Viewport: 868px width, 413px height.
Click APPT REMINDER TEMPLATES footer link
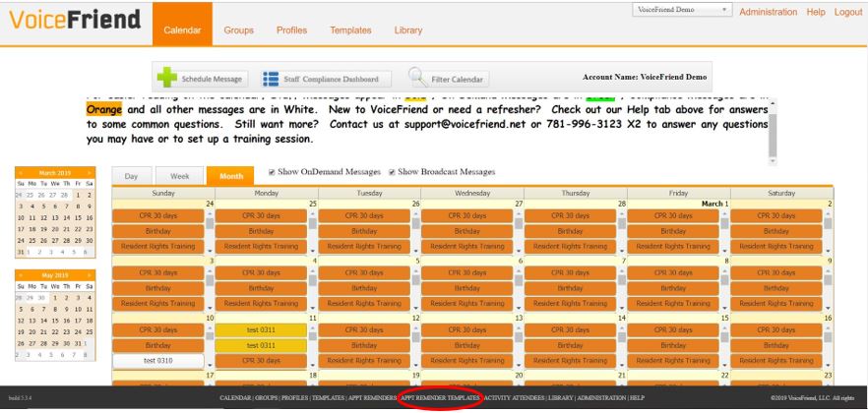(x=440, y=397)
